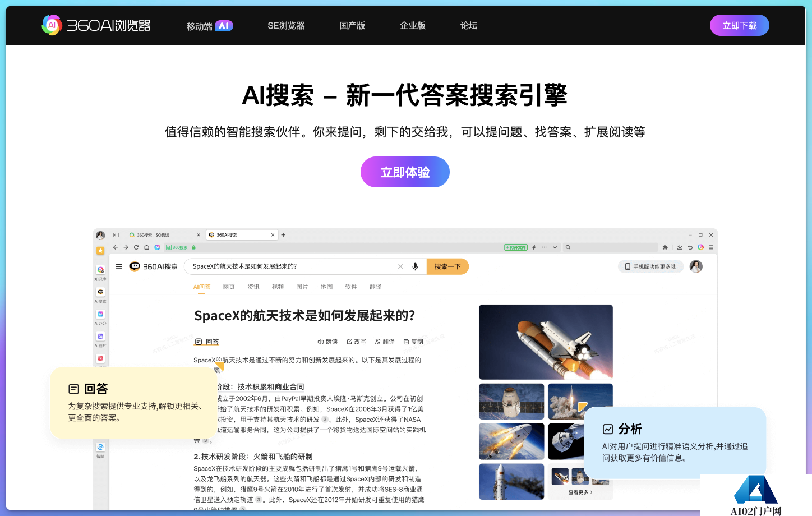Click the 立即下载 button

[739, 25]
